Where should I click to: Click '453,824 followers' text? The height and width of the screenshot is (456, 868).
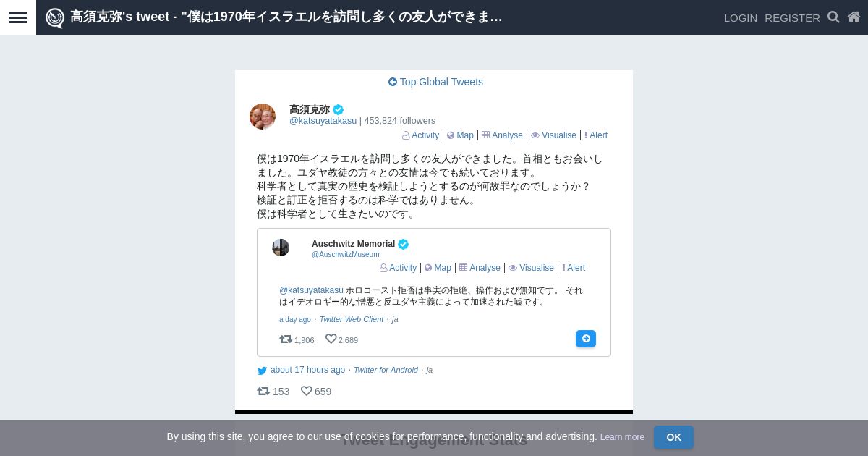pos(400,121)
